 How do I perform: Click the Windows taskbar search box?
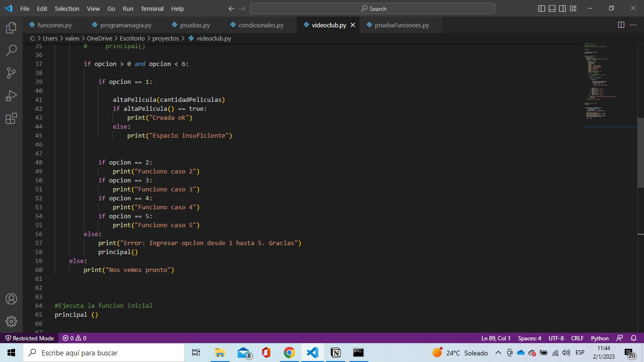click(104, 353)
